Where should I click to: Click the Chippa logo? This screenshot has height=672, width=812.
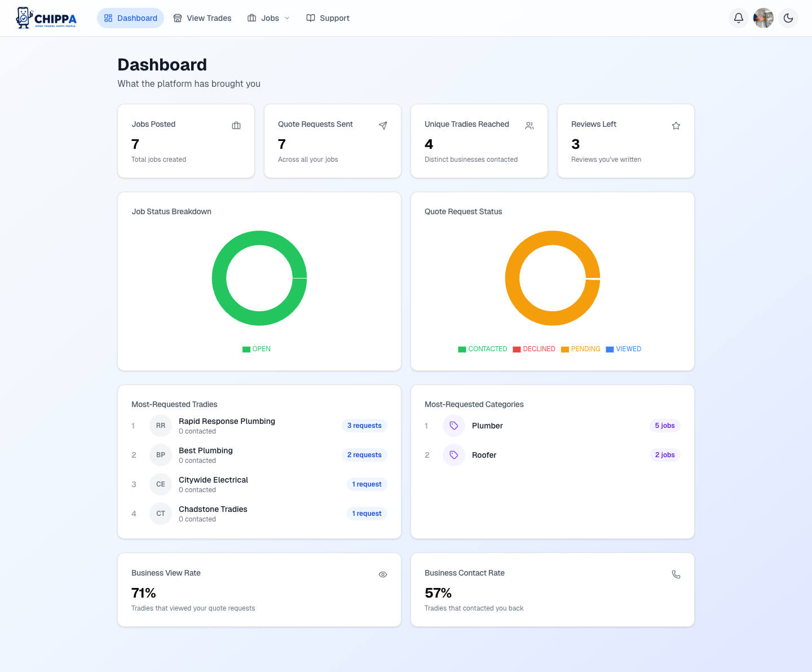click(46, 18)
